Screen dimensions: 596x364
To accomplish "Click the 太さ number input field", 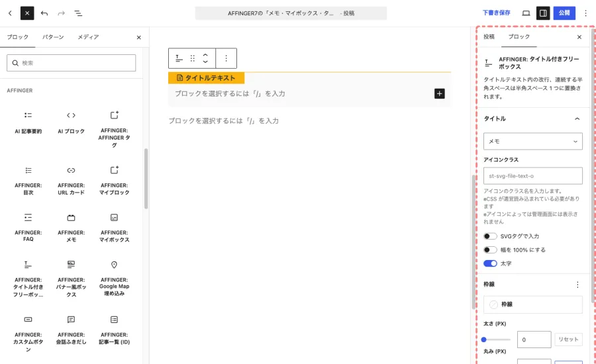I will point(534,340).
